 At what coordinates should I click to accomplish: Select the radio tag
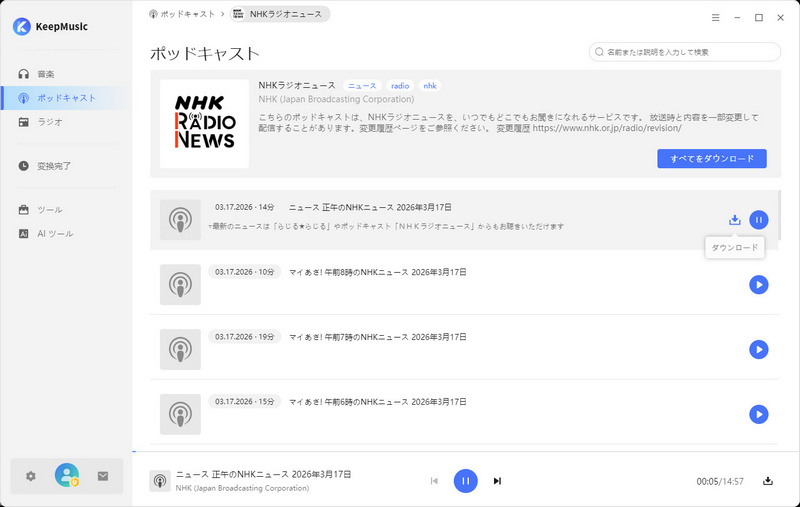click(x=400, y=86)
